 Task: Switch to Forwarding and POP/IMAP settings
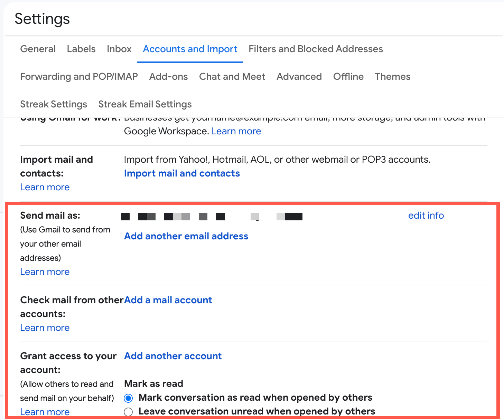coord(79,77)
